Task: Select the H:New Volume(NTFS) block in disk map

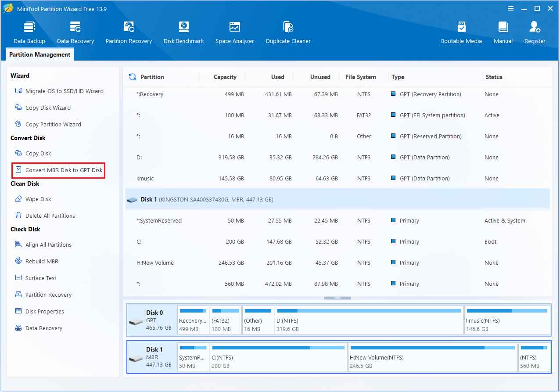Action: tap(433, 357)
